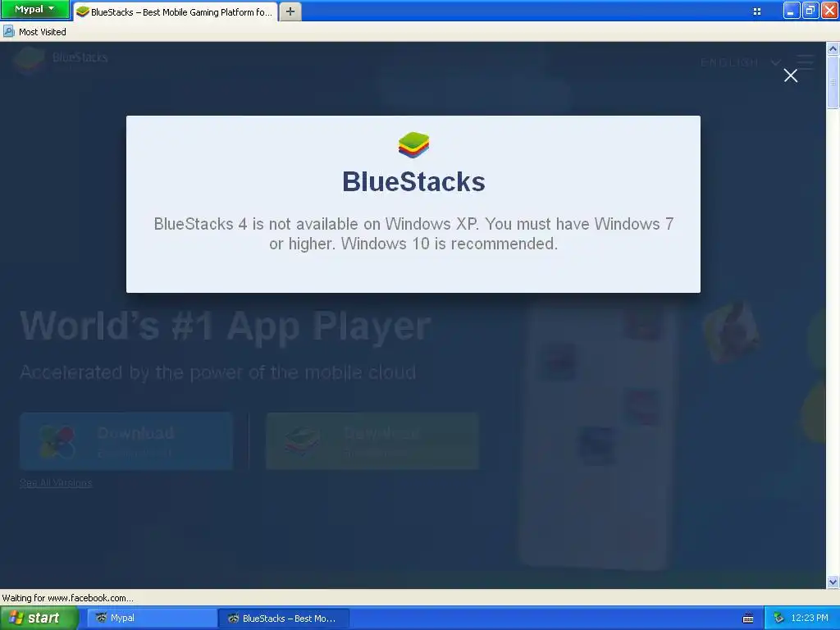Image resolution: width=840 pixels, height=630 pixels.
Task: Click the Windows XP unavailable message text
Action: tap(413, 234)
